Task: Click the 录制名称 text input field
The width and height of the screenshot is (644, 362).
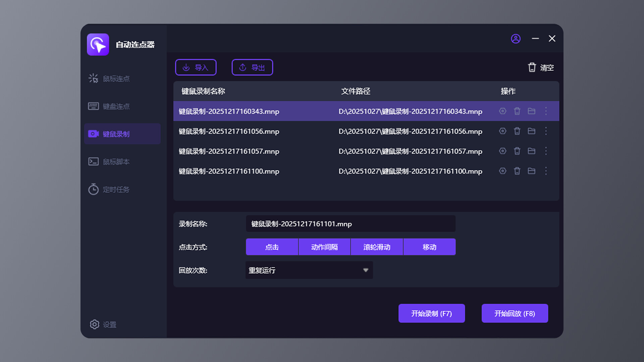Action: 351,224
